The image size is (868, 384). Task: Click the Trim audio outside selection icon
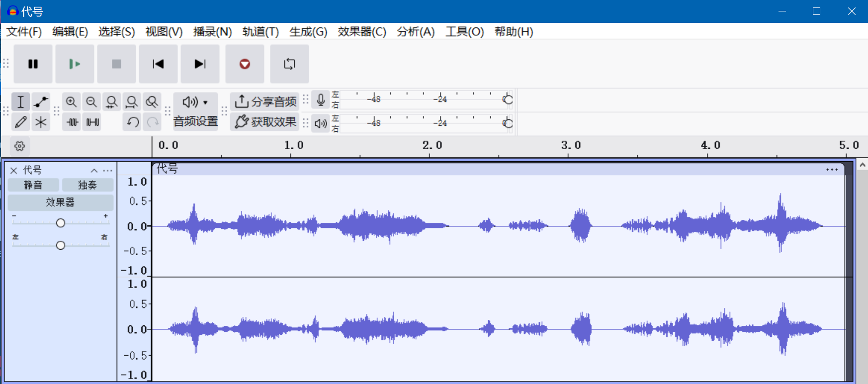pos(73,122)
